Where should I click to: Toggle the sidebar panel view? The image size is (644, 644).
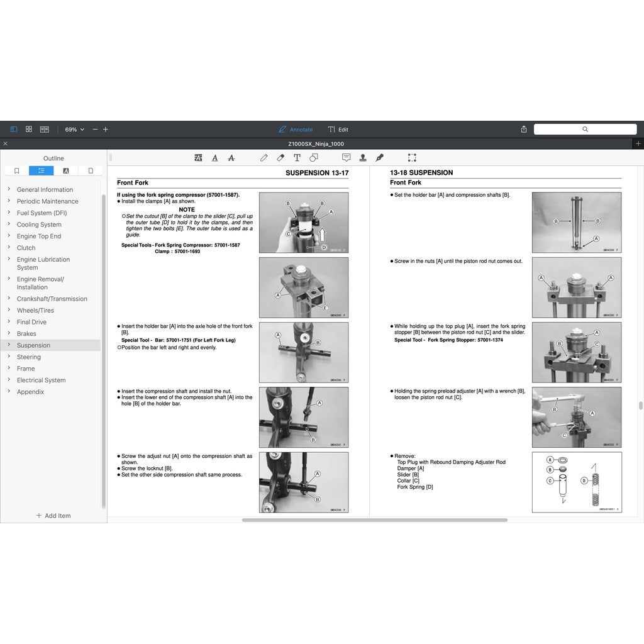tap(14, 130)
